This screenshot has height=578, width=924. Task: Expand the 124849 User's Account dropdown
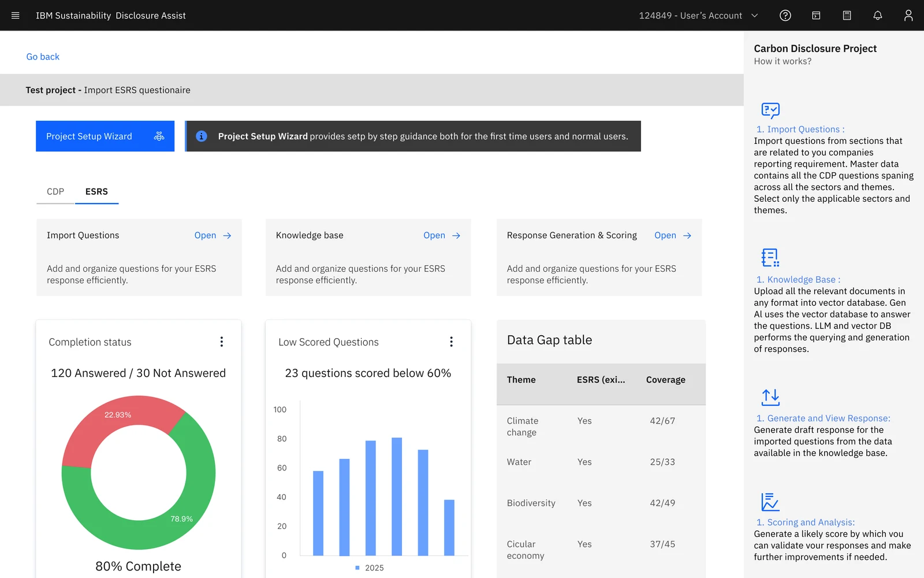point(698,16)
